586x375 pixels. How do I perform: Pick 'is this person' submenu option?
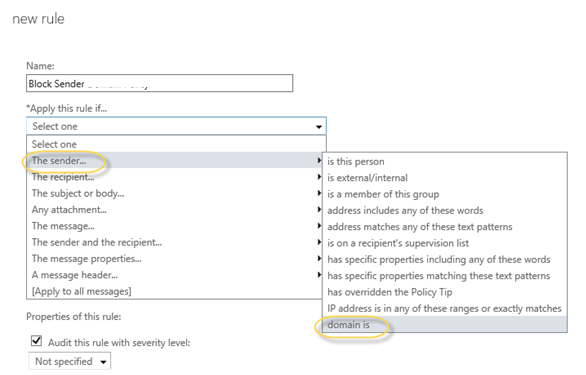tap(445, 162)
